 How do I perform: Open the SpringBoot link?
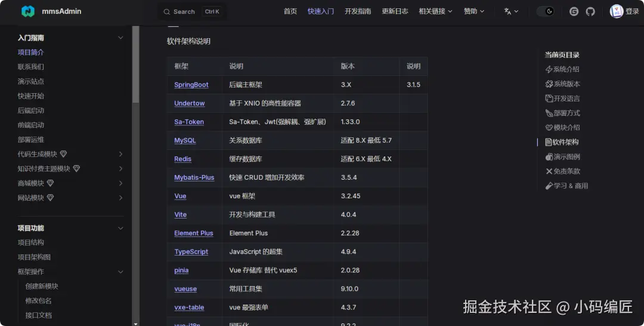[x=191, y=85]
